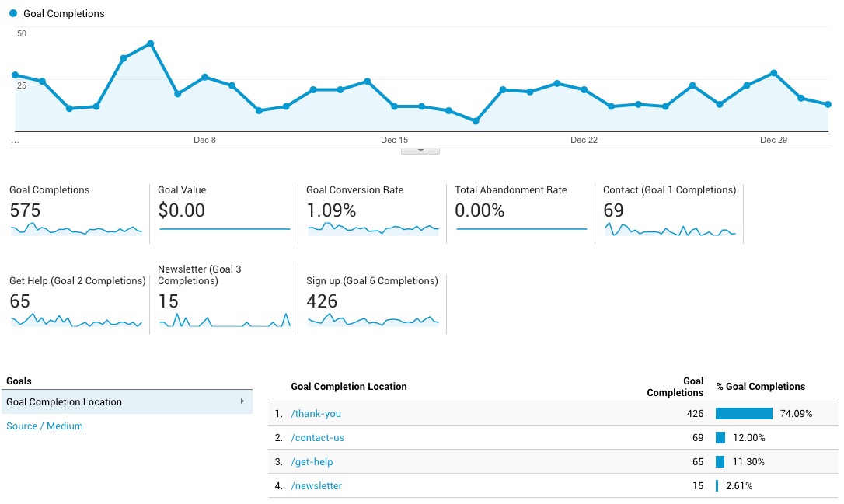
Task: Open the /thank-you location link
Action: click(316, 414)
